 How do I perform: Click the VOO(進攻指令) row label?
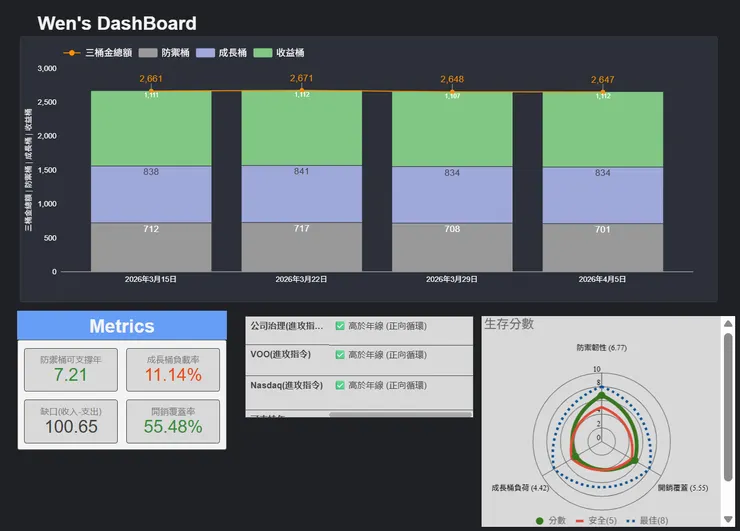coord(280,354)
